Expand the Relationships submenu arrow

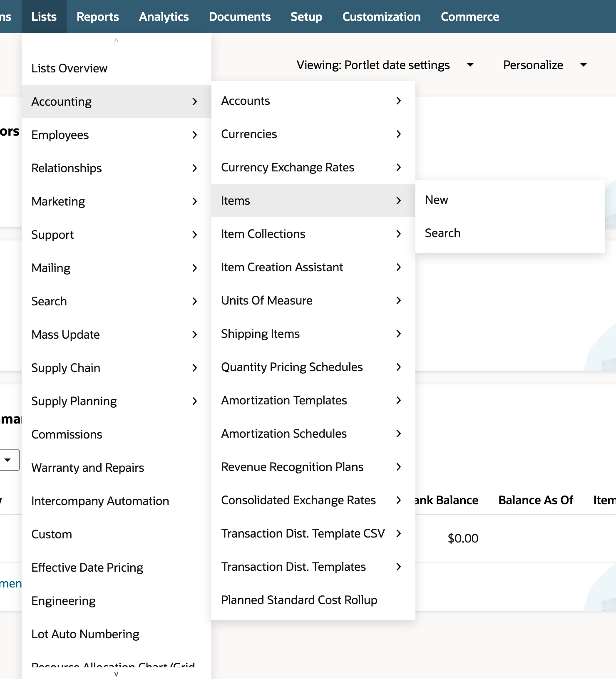point(194,168)
